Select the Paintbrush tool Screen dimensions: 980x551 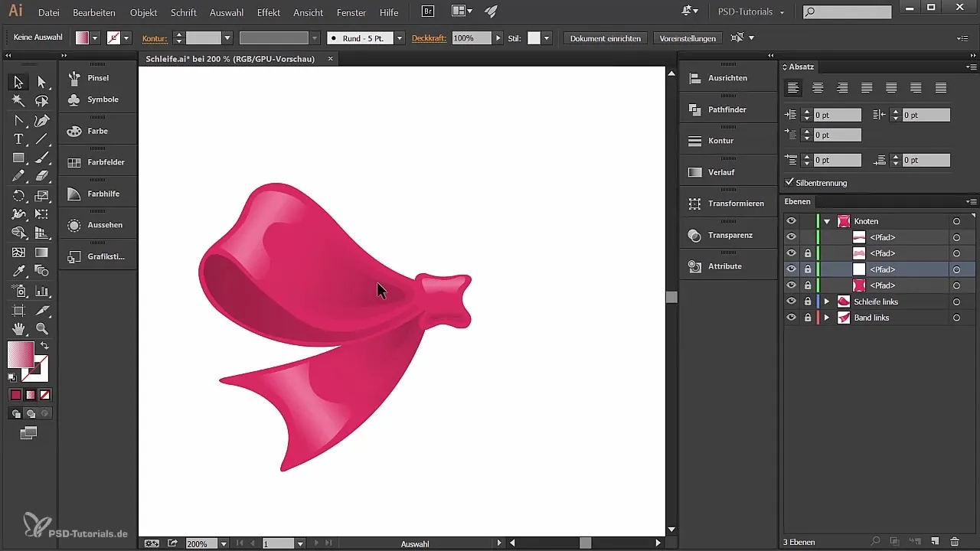[42, 158]
